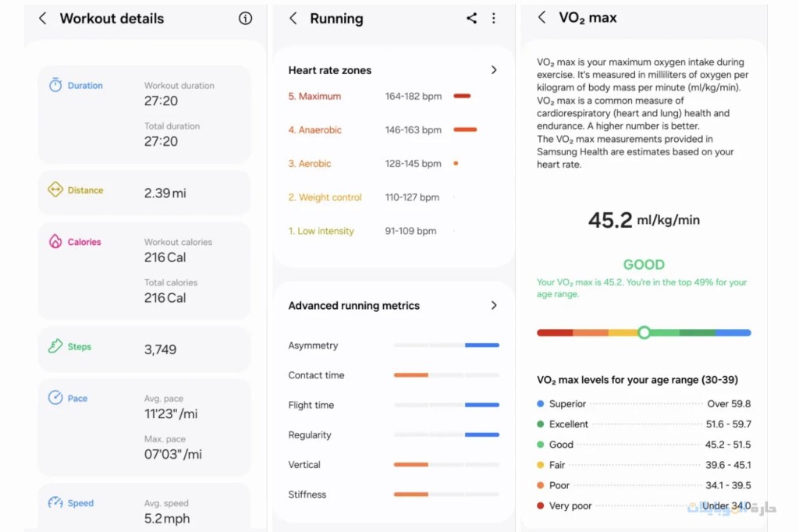Tap the Calories flame icon
This screenshot has width=799, height=532.
tap(55, 242)
